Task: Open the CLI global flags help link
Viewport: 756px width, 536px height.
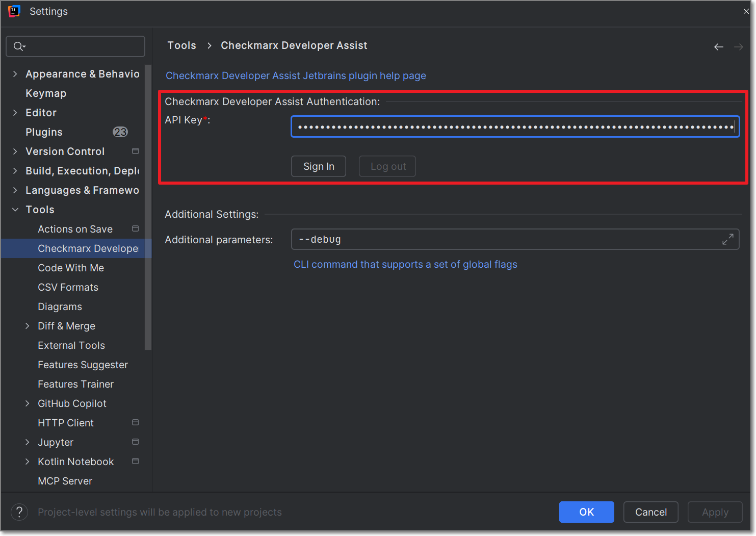Action: [405, 264]
